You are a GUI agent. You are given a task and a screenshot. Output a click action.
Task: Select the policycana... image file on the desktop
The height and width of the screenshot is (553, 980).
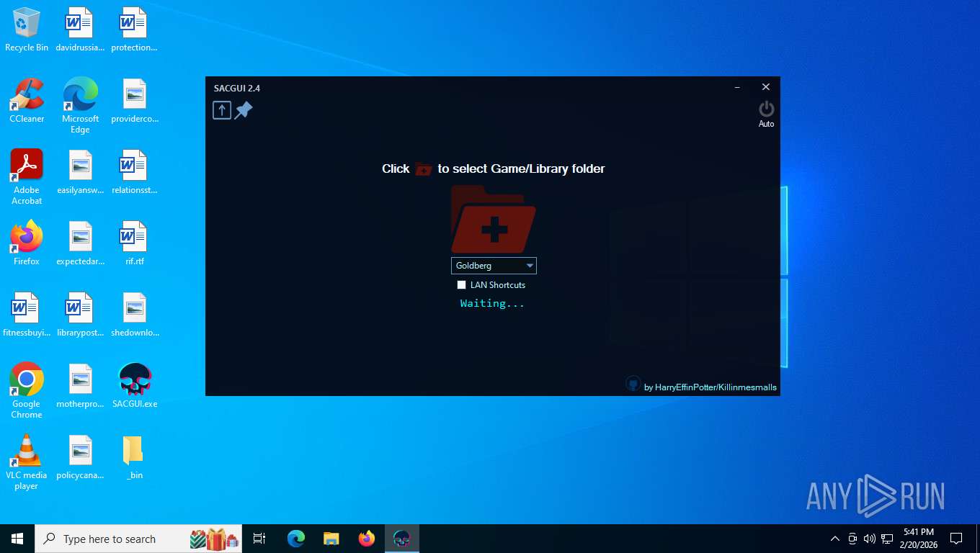(x=80, y=457)
